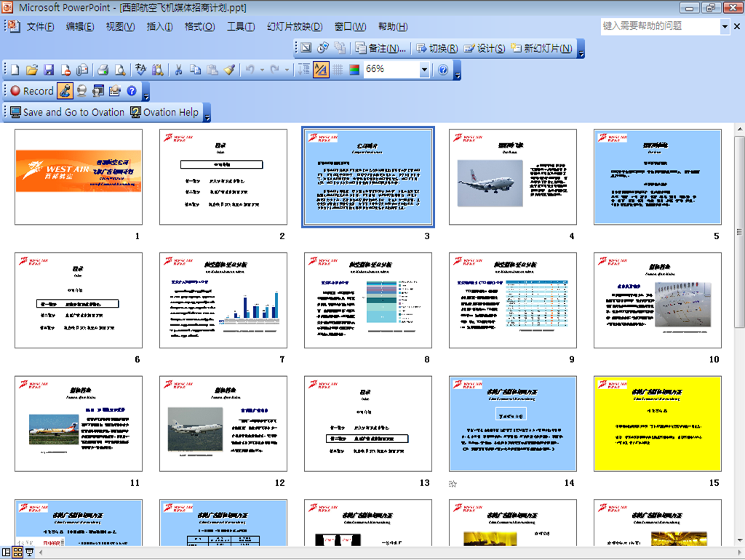Click the Summary Slide icon

click(x=340, y=48)
